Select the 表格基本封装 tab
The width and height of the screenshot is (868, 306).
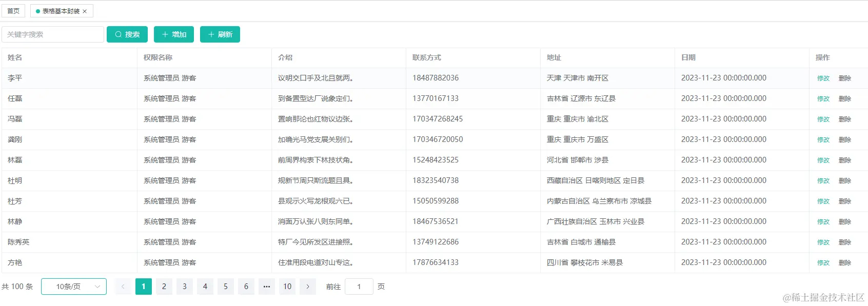point(61,11)
